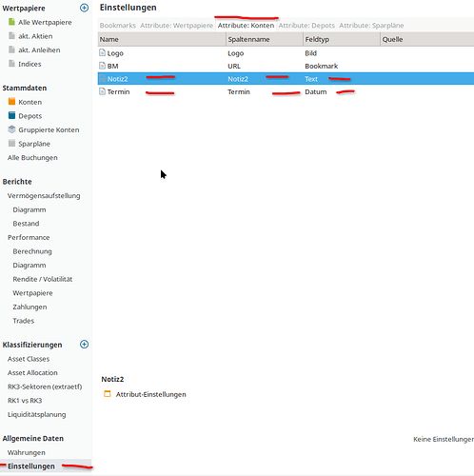
Task: Add a new Klassifizierung using the plus icon
Action: [84, 345]
